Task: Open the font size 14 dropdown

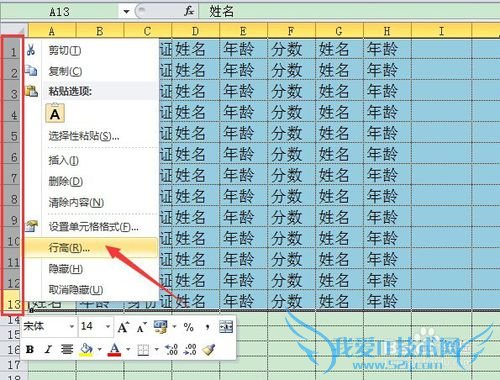Action: pos(107,326)
